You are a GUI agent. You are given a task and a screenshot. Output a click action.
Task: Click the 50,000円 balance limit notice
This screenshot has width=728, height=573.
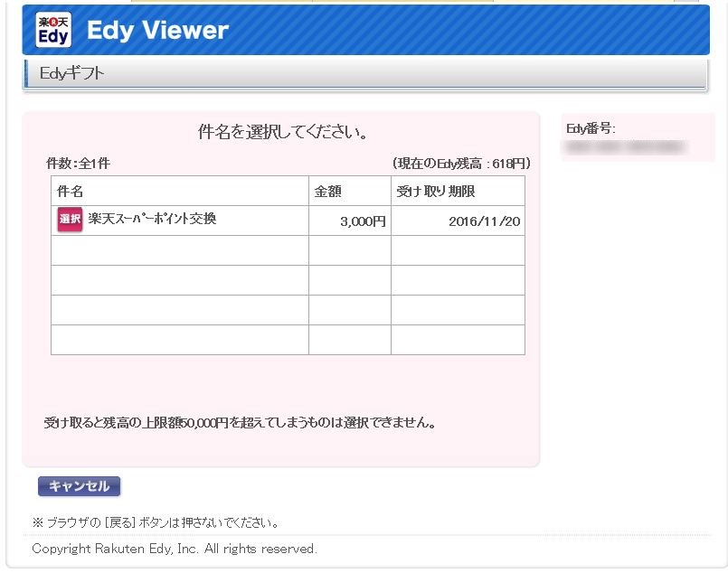coord(240,422)
